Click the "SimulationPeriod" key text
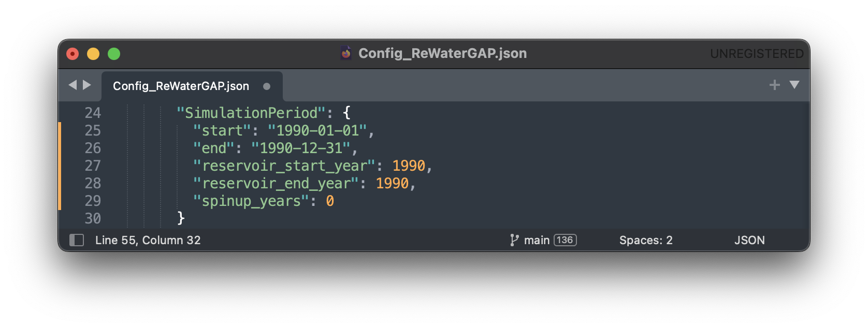Image resolution: width=868 pixels, height=328 pixels. pyautogui.click(x=251, y=113)
